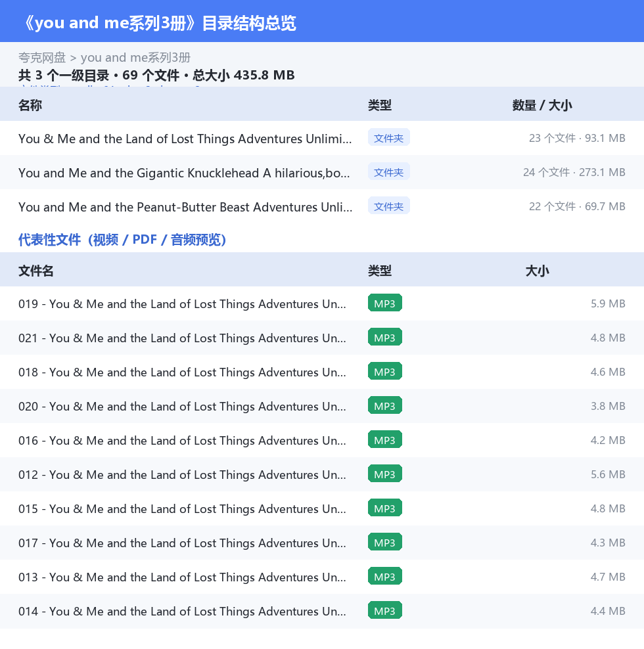Click the 3.8 MB size value

pyautogui.click(x=608, y=406)
